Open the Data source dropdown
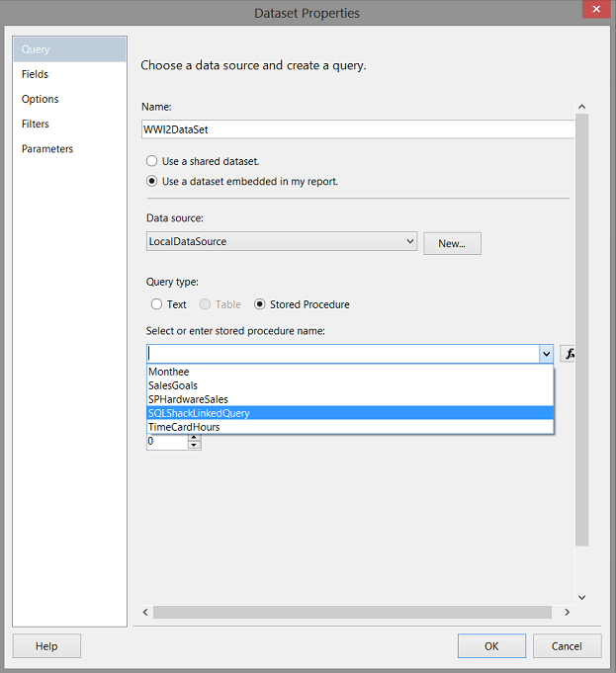This screenshot has width=616, height=673. 409,241
